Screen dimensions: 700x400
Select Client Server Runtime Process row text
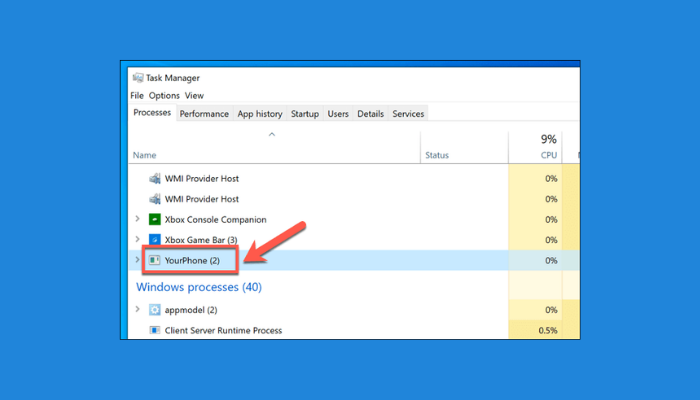223,330
